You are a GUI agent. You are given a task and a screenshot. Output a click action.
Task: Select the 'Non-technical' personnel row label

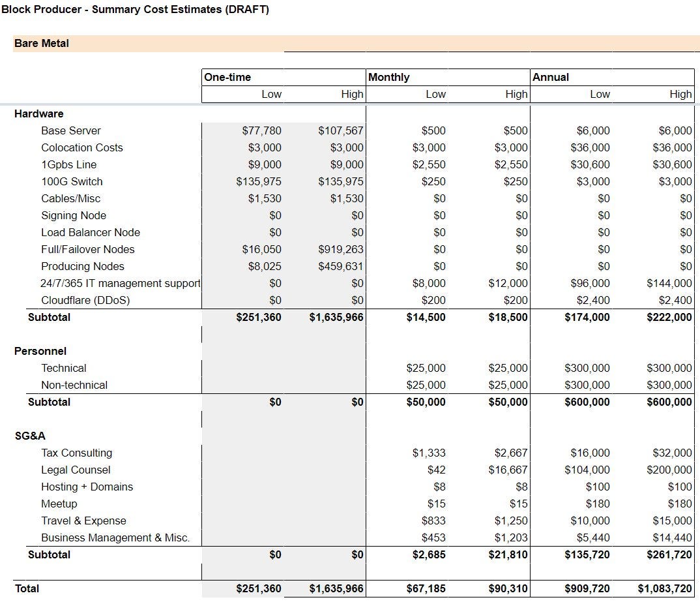coord(74,385)
